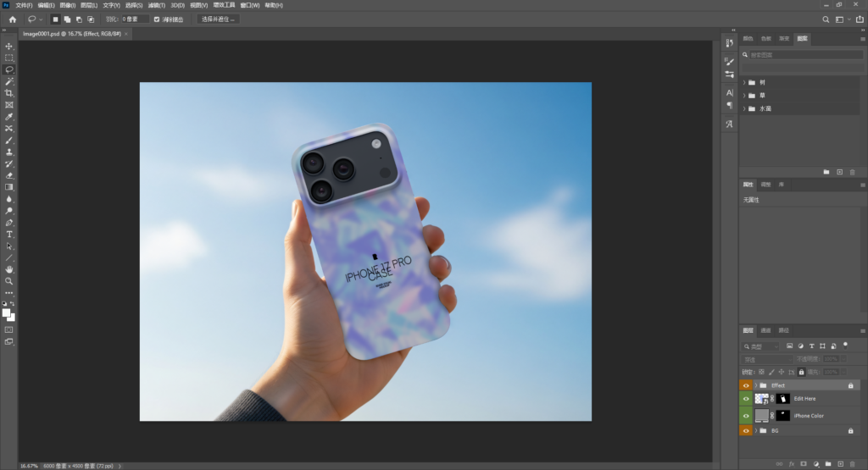868x470 pixels.
Task: Toggle pixel layer filter in Layers panel
Action: click(x=789, y=346)
